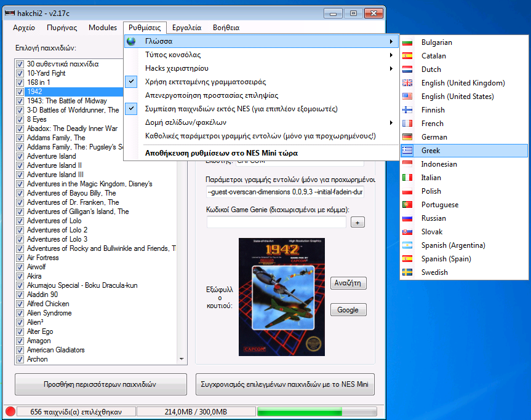The width and height of the screenshot is (531, 420).
Task: Select Adventures of Lolo 2 in list
Action: tap(57, 230)
